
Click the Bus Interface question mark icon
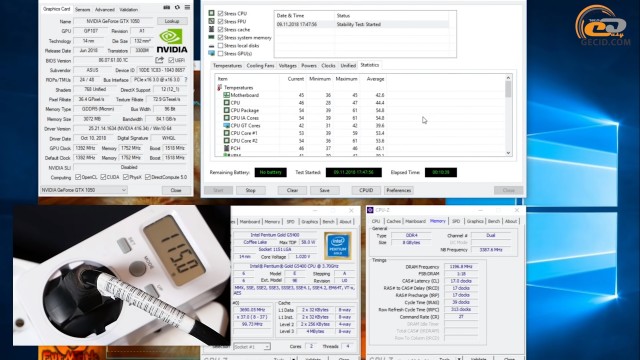(186, 80)
